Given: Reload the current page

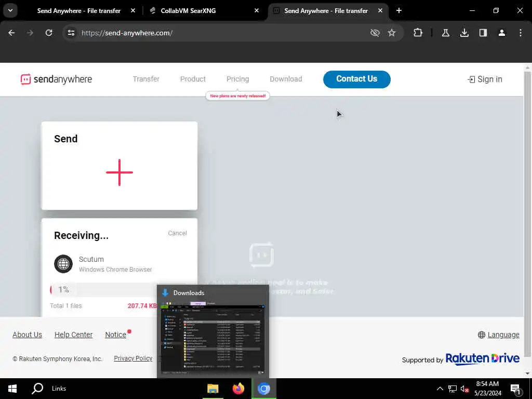Looking at the screenshot, I should (49, 33).
